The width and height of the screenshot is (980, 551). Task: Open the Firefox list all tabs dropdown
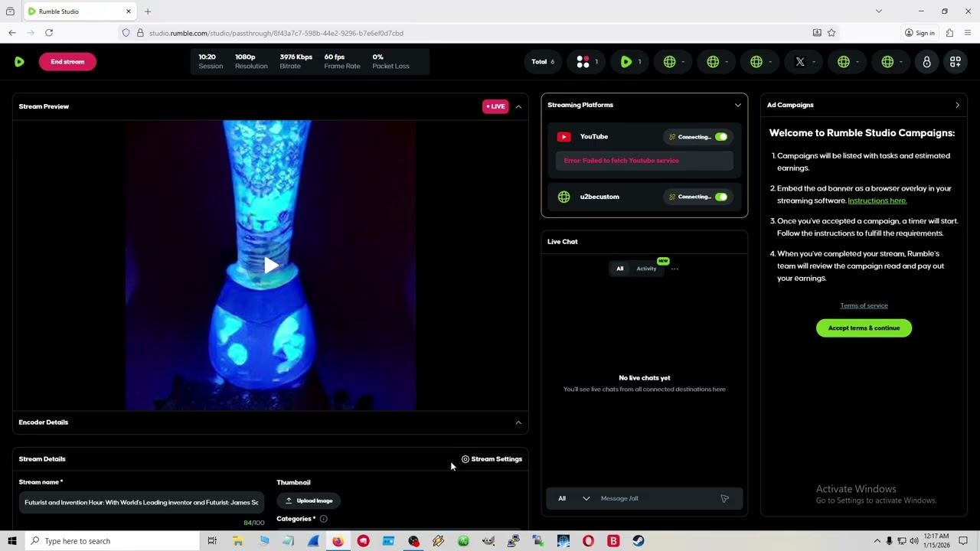click(879, 11)
